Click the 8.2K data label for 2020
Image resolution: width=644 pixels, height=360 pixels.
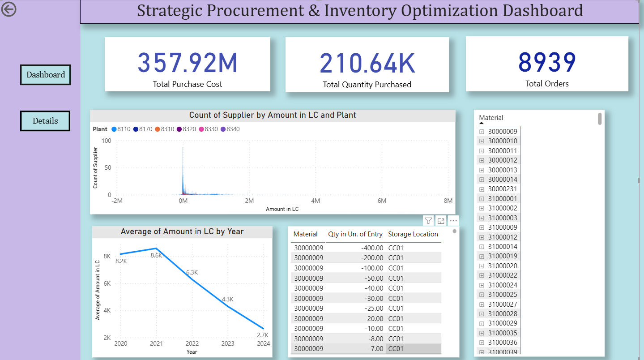pos(121,261)
